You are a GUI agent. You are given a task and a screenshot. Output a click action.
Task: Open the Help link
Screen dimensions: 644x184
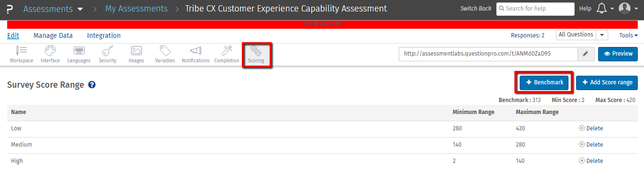tap(585, 9)
